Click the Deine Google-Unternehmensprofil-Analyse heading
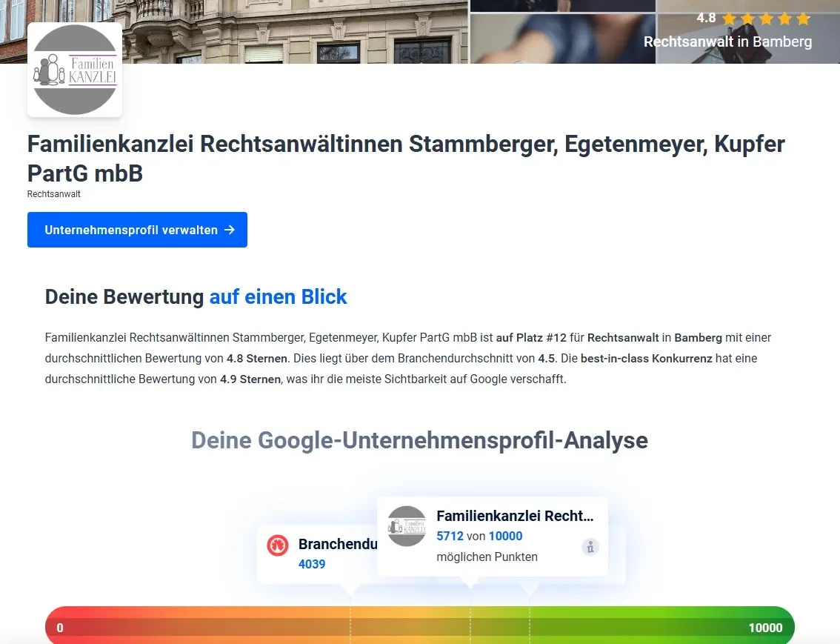This screenshot has width=840, height=644. [419, 440]
